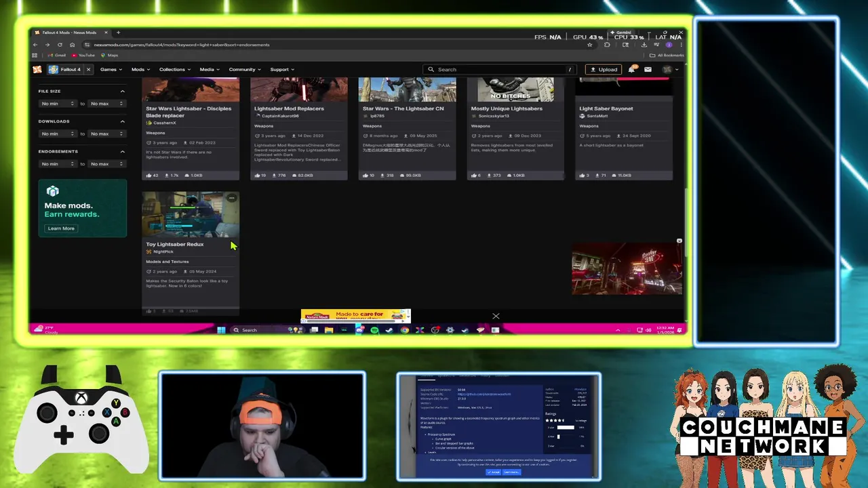Open Chrome from the taskbar
The width and height of the screenshot is (868, 488).
pos(405,330)
